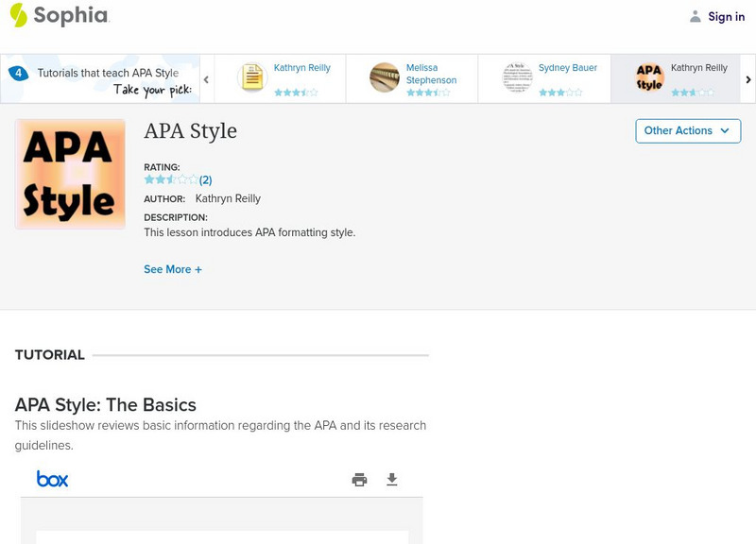Select Melissa Stephenson's tutorial
Screen dimensions: 756x544
411,79
